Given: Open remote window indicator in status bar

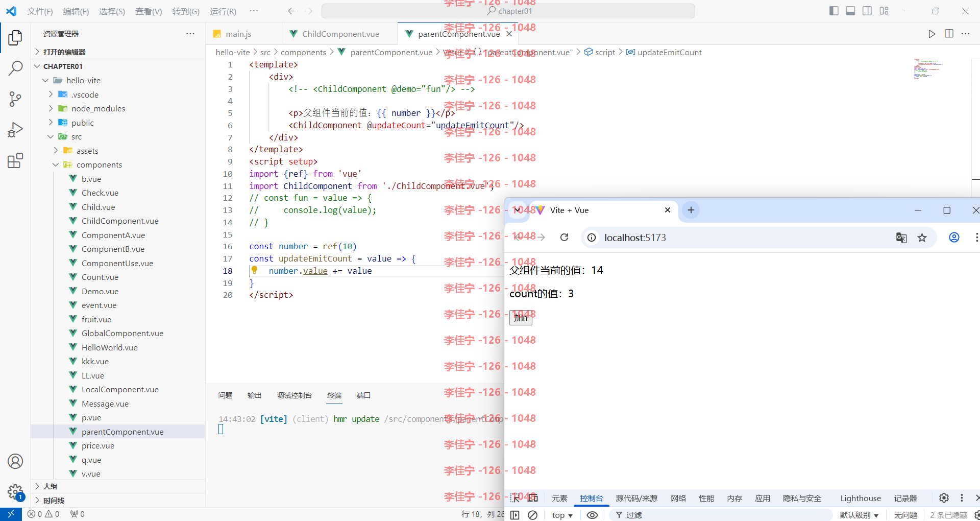Looking at the screenshot, I should [11, 514].
